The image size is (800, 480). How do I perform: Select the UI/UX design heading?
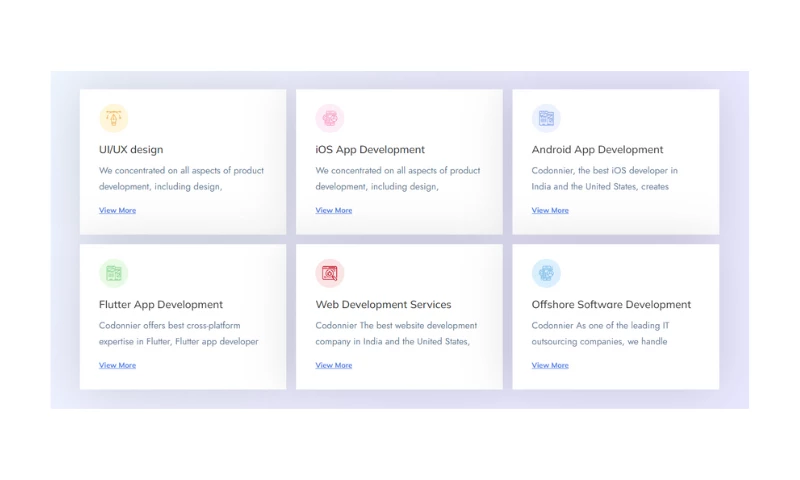tap(131, 150)
